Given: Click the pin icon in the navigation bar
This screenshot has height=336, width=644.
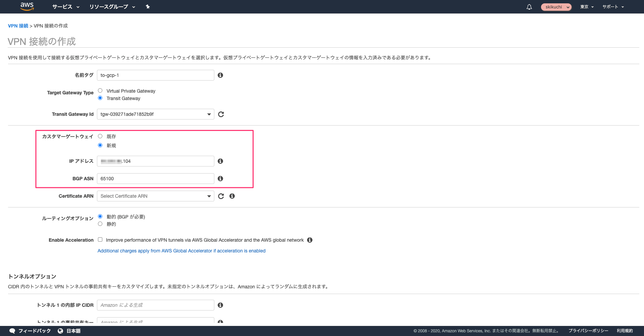Looking at the screenshot, I should [x=148, y=7].
